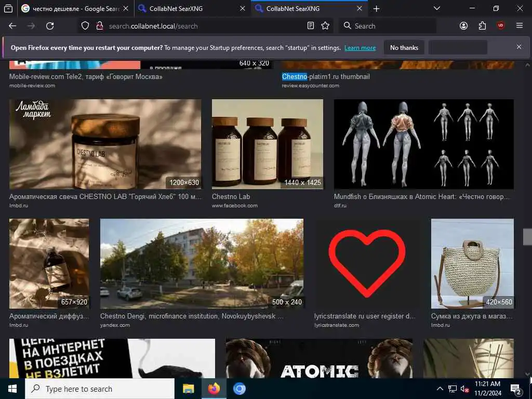Click the No thanks button
The image size is (532, 399).
[x=404, y=47]
